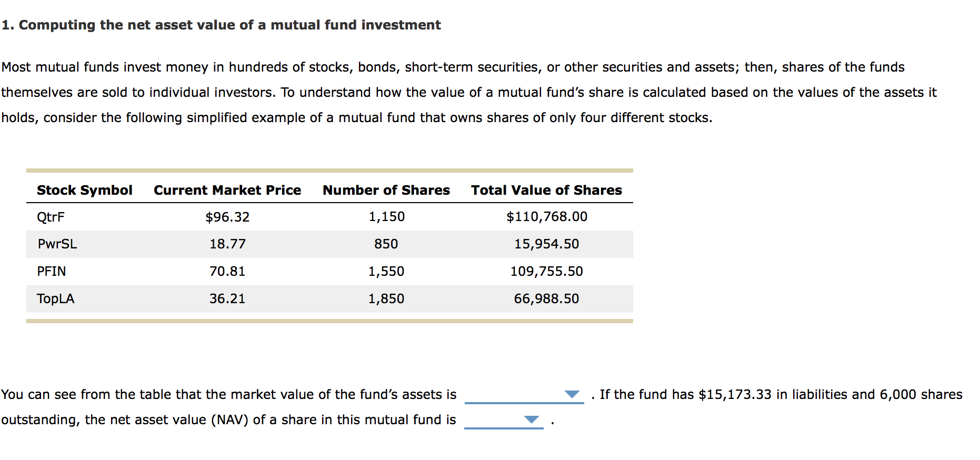Image resolution: width=980 pixels, height=460 pixels.
Task: Click the 109,755.50 total value cell
Action: (546, 272)
